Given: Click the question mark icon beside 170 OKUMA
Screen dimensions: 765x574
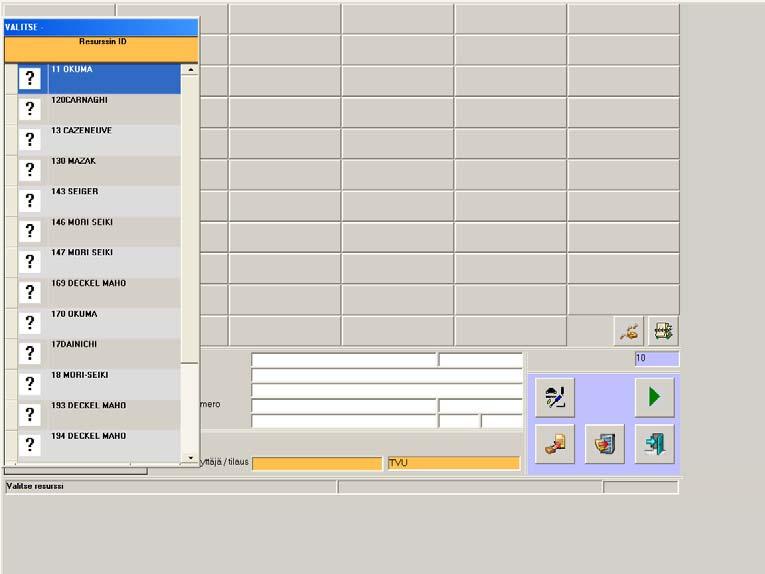Looking at the screenshot, I should click(30, 323).
